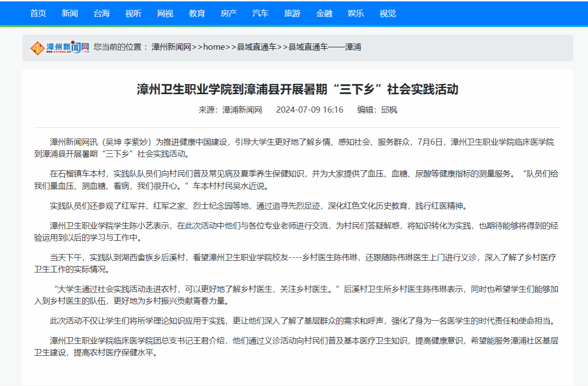Go to the 新闻 section
Image resolution: width=588 pixels, height=386 pixels.
click(x=70, y=13)
